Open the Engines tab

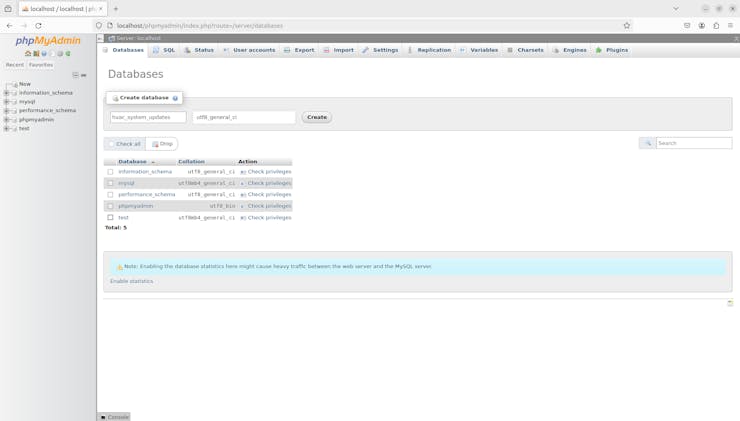click(570, 50)
